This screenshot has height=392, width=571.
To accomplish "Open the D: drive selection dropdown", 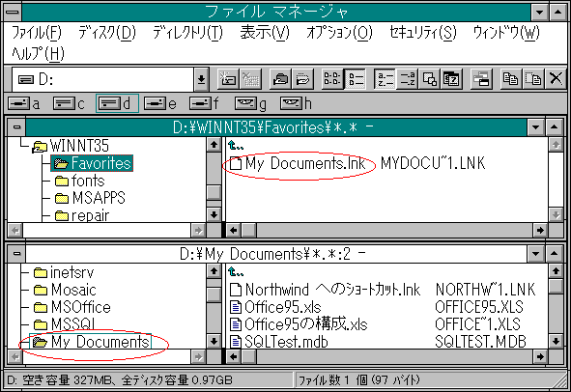I will pyautogui.click(x=201, y=79).
